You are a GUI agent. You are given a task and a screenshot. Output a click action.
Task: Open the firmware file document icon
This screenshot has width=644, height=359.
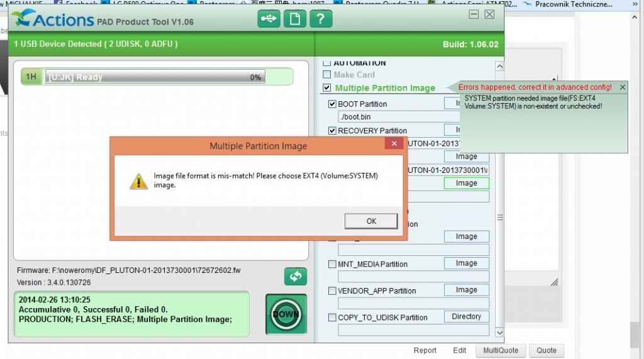[x=294, y=19]
